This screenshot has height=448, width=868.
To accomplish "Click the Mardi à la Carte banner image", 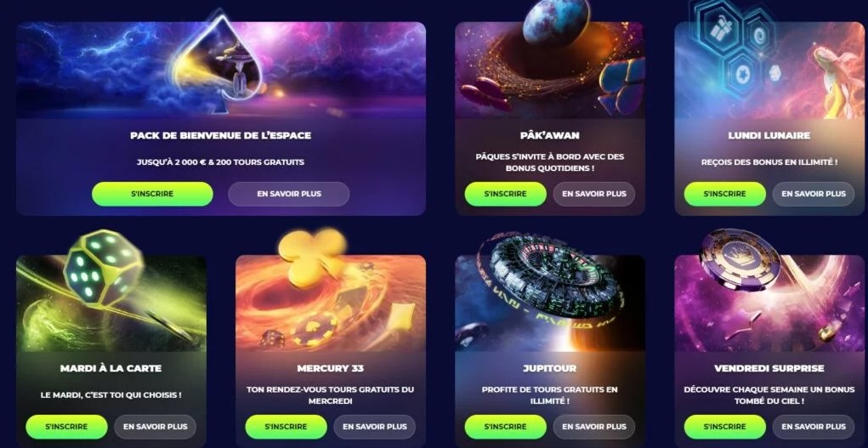I will click(111, 303).
